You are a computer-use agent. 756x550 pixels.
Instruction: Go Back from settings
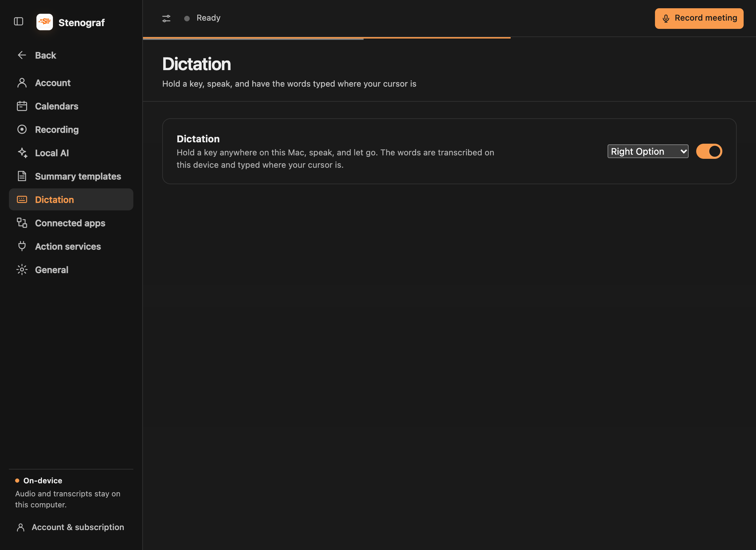pyautogui.click(x=71, y=55)
